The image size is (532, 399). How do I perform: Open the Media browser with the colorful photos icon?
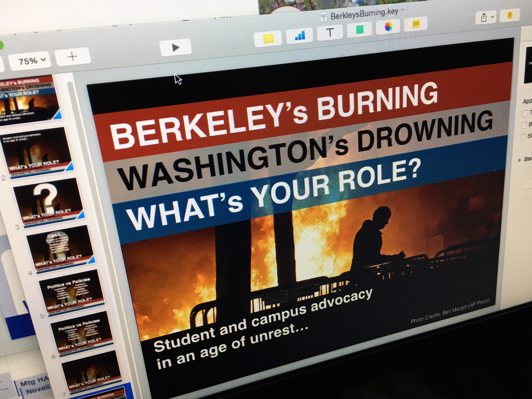tap(388, 26)
